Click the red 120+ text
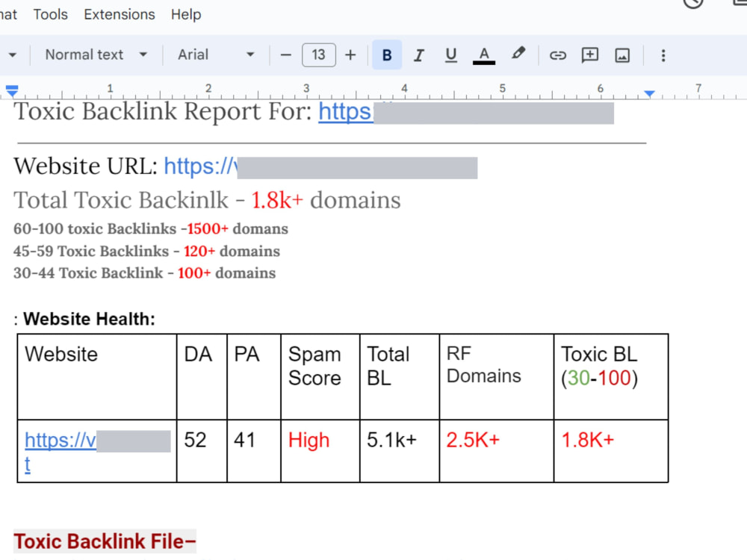This screenshot has width=747, height=560. [199, 252]
